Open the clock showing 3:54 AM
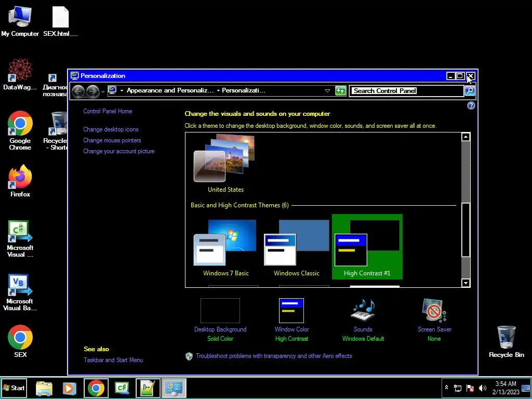Viewport: 532px width, 399px height. point(506,388)
